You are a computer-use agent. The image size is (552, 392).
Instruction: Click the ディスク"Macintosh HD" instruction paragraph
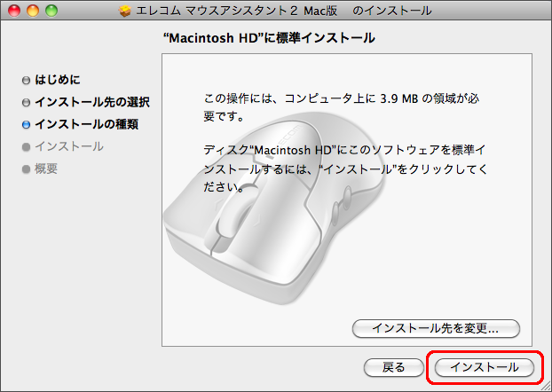tap(345, 169)
